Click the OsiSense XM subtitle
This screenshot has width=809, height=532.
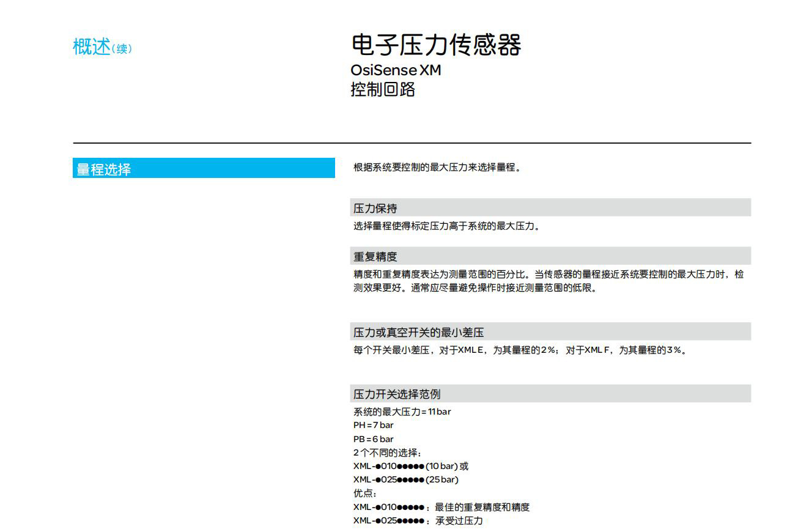click(396, 70)
